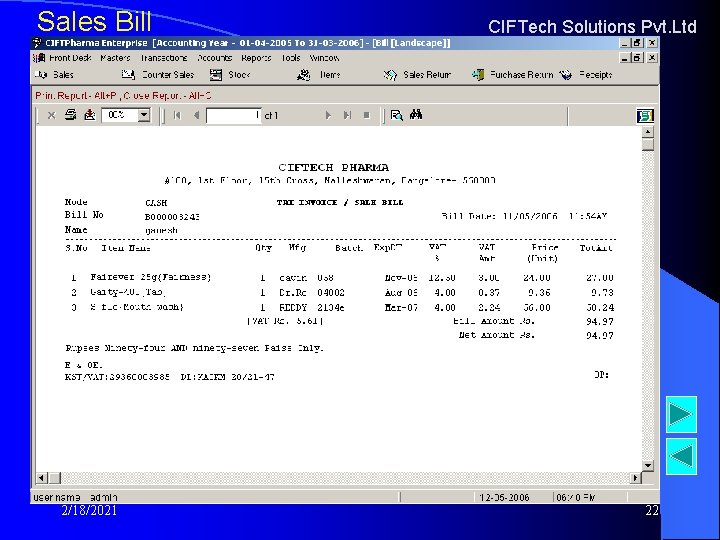Screen dimensions: 720x540
Task: Open the Masters menu
Action: click(115, 58)
